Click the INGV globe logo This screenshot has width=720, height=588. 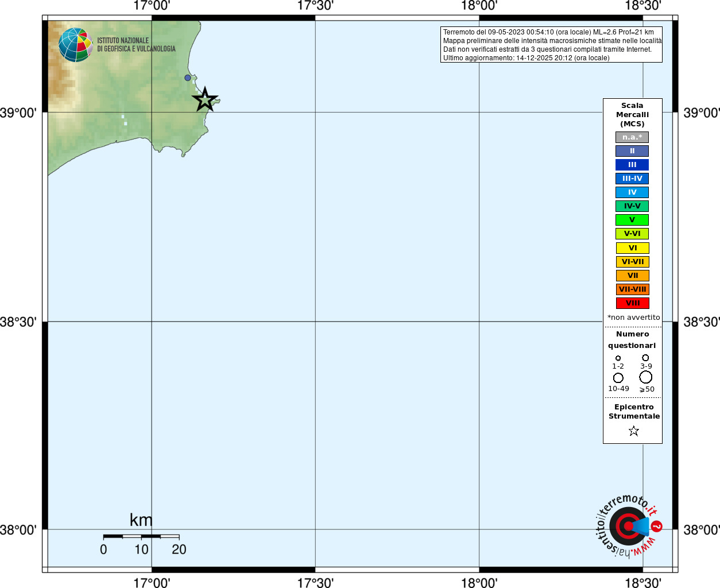click(76, 45)
